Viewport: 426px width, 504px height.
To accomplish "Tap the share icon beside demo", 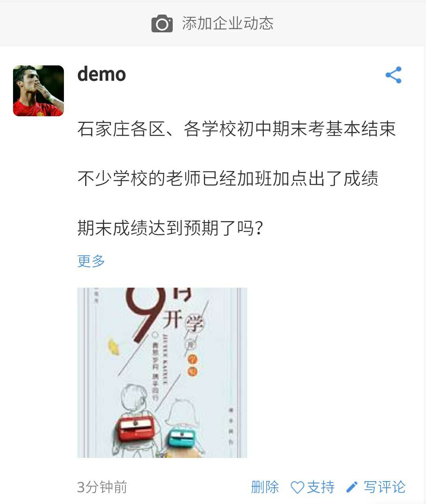I will tap(394, 75).
